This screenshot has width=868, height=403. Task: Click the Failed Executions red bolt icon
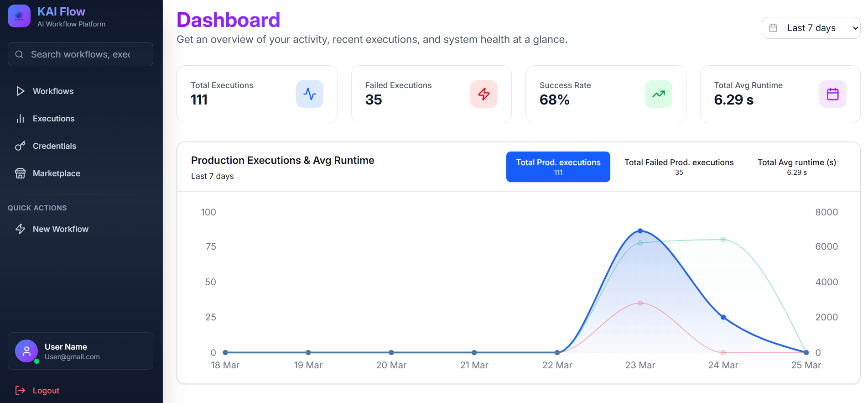tap(484, 94)
